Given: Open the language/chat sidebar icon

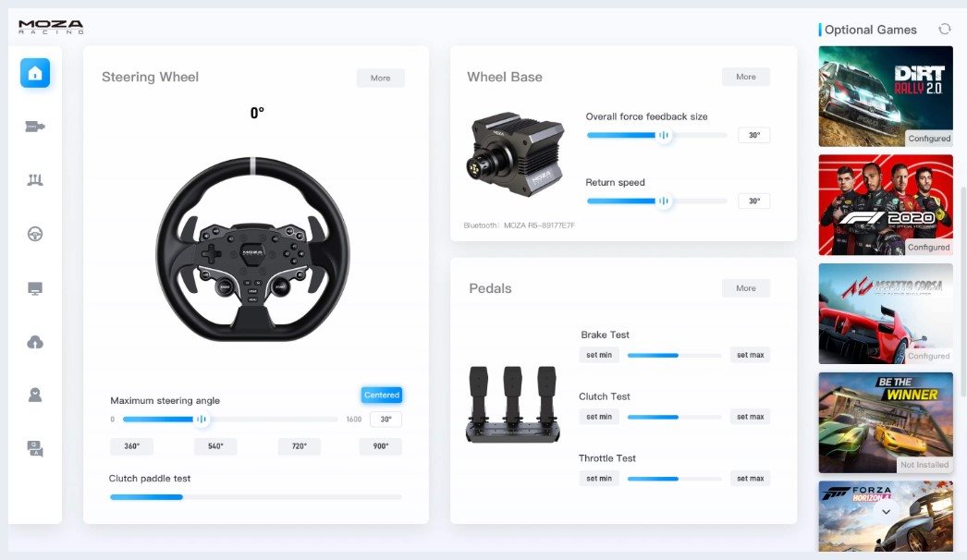Looking at the screenshot, I should 35,448.
